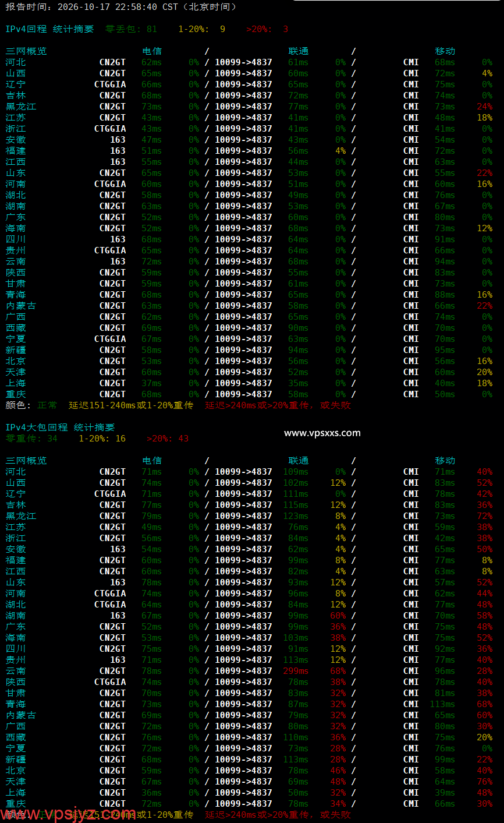Select the "72%" retransmit value for 黑龙江

tap(484, 516)
